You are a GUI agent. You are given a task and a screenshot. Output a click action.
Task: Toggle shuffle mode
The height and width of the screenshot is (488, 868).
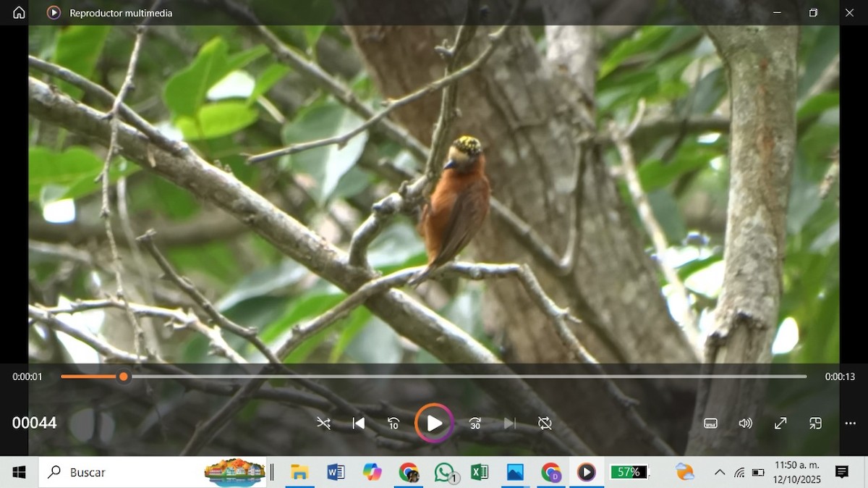[x=323, y=424]
